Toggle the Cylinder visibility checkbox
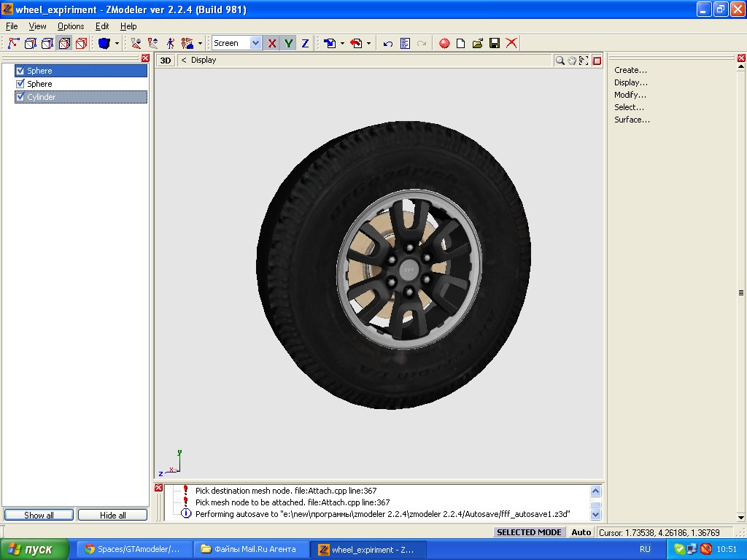 pyautogui.click(x=20, y=97)
